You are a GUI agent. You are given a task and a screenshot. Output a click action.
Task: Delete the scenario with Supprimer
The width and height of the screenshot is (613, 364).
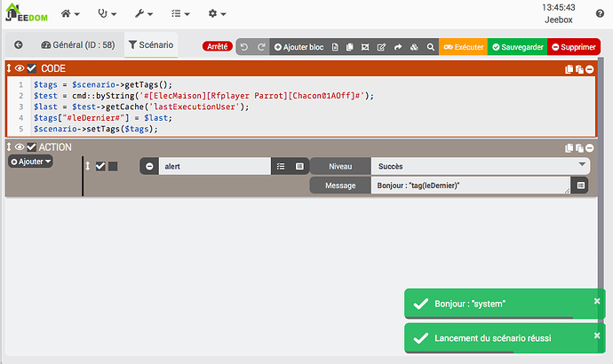[574, 47]
